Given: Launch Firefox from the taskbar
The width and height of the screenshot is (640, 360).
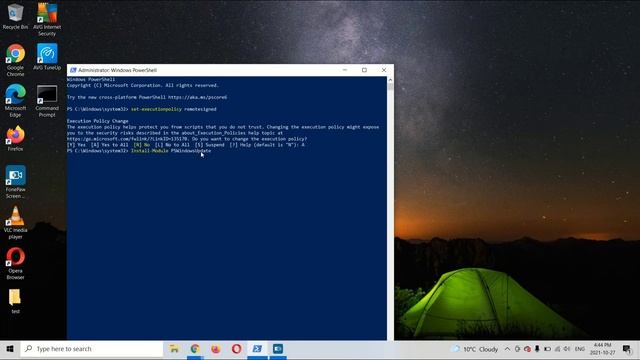Looking at the screenshot, I should click(x=216, y=349).
